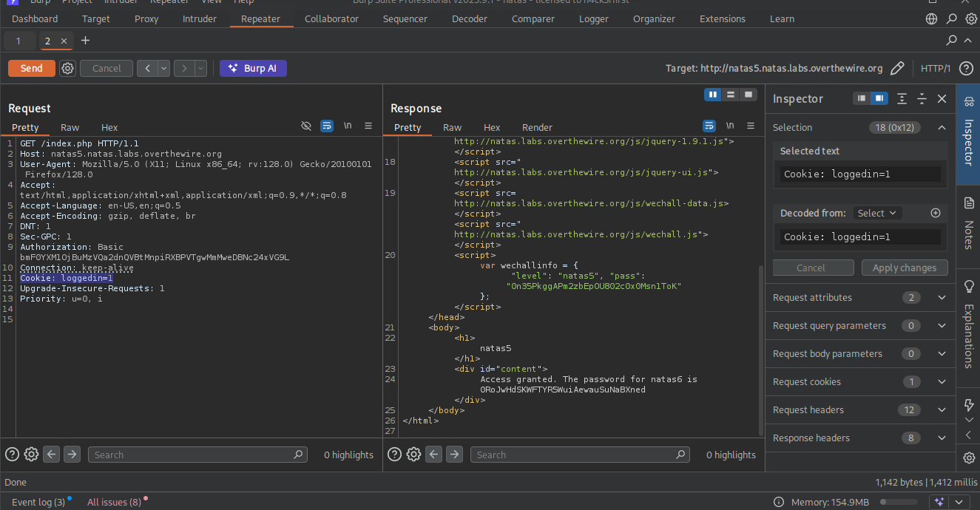Go to previous match in Request search

tap(51, 455)
